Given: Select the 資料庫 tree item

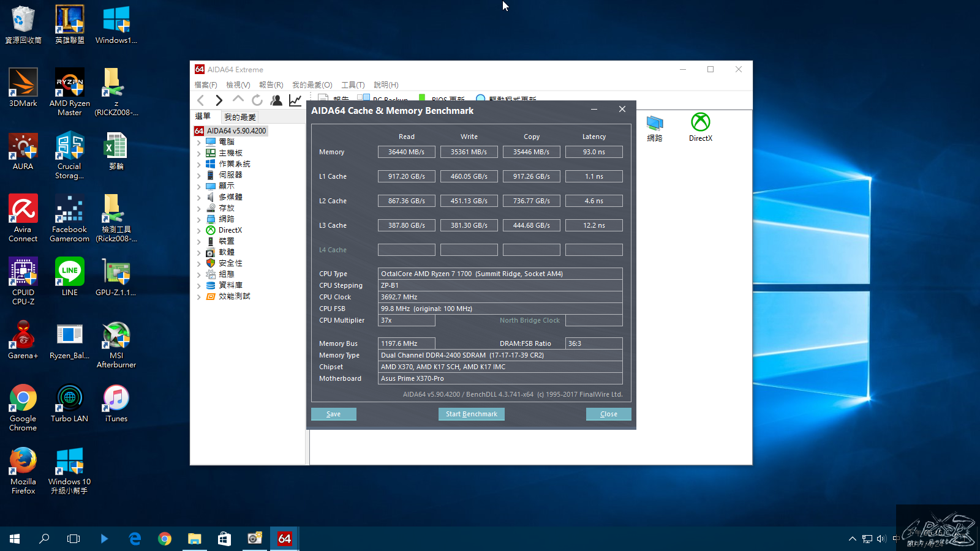Looking at the screenshot, I should point(224,285).
